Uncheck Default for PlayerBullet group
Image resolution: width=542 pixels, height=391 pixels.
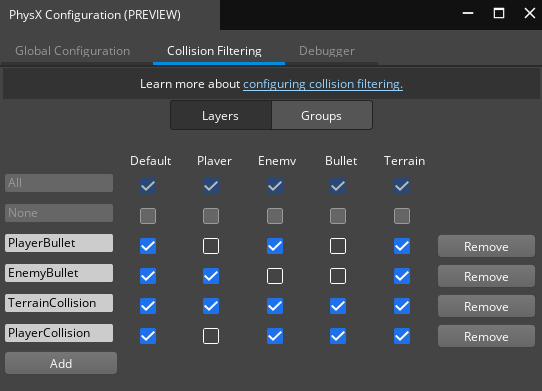click(x=148, y=246)
